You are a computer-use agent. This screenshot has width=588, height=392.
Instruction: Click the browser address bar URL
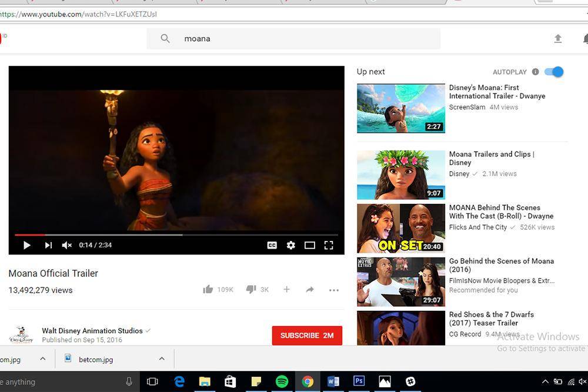[x=78, y=14]
